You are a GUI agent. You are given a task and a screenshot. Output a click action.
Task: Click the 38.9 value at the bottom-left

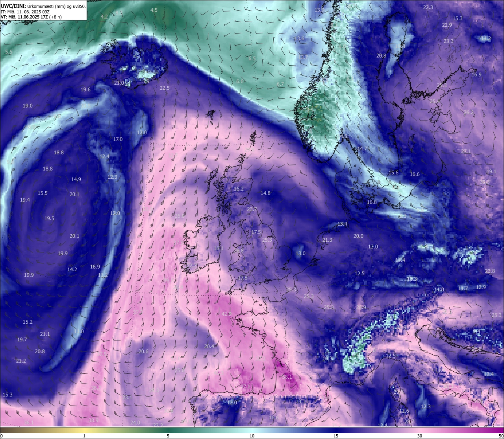coord(93,420)
